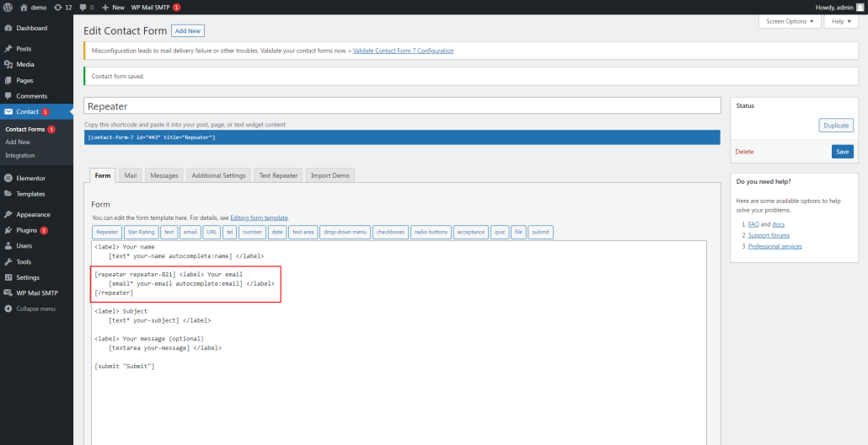The height and width of the screenshot is (445, 868).
Task: Click the Contact envelope icon in sidebar
Action: click(x=8, y=112)
